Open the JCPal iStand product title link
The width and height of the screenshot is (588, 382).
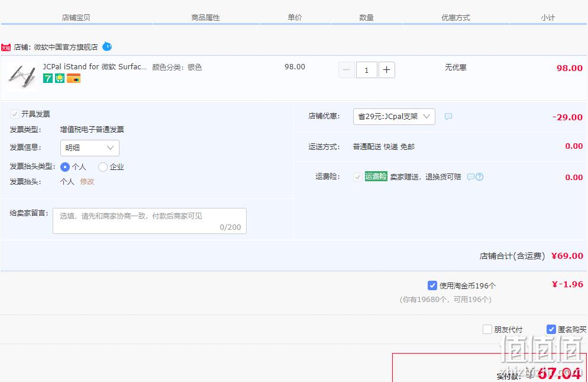[95, 67]
